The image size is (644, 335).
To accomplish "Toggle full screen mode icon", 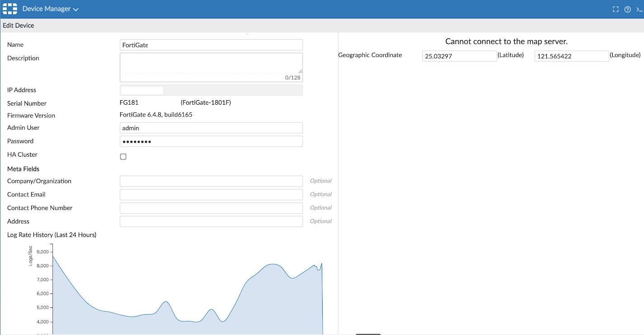I will click(x=616, y=9).
